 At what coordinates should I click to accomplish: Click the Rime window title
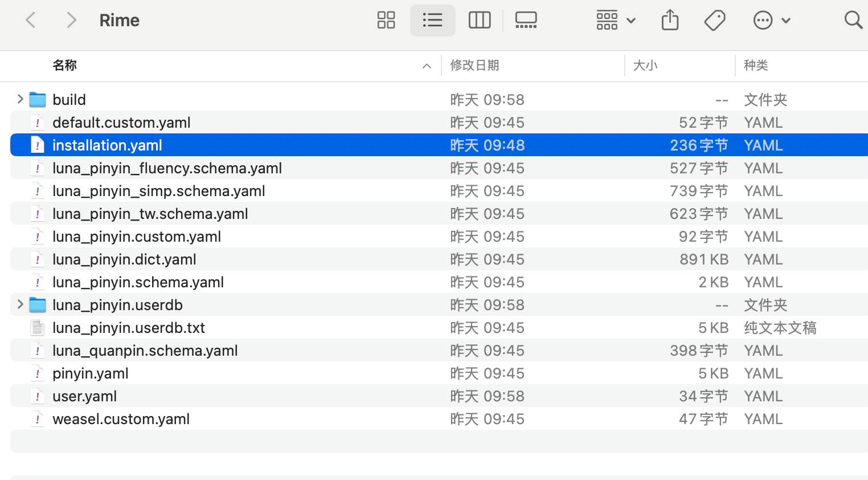(x=119, y=21)
